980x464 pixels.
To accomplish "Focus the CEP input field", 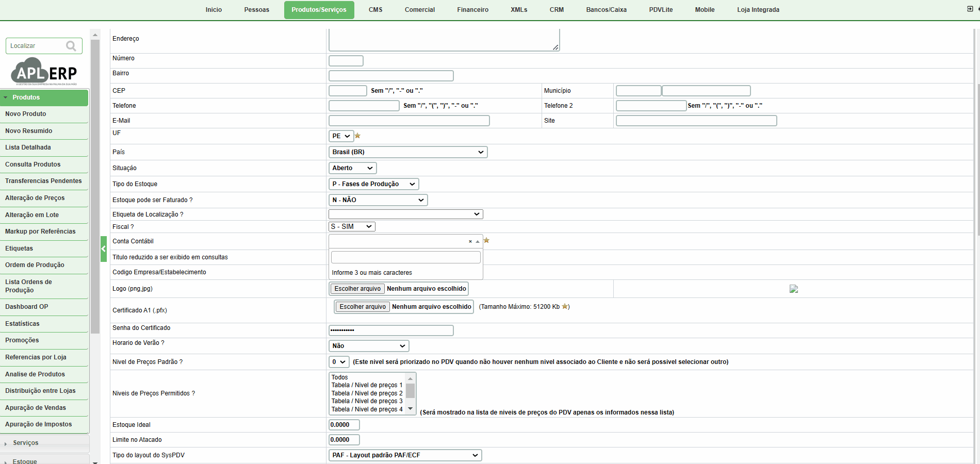I will tap(348, 91).
